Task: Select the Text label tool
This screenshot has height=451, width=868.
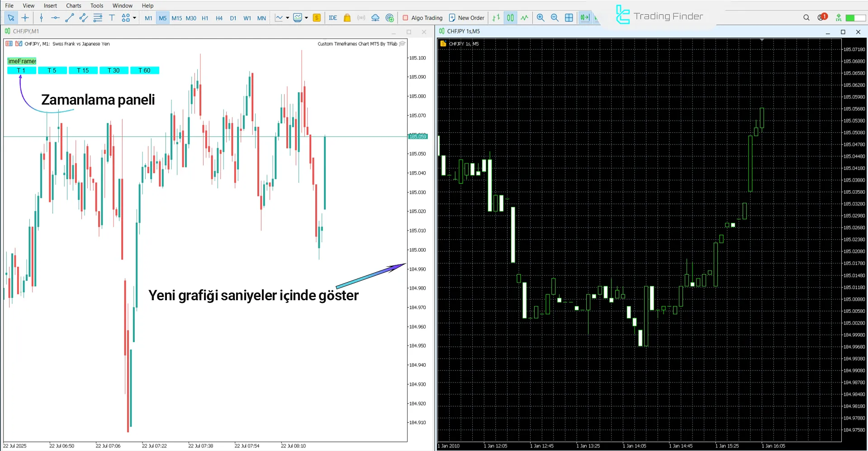Action: coord(112,18)
